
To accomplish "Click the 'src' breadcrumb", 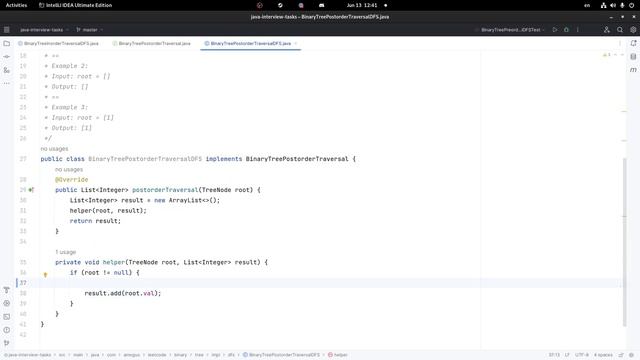I will coord(62,355).
